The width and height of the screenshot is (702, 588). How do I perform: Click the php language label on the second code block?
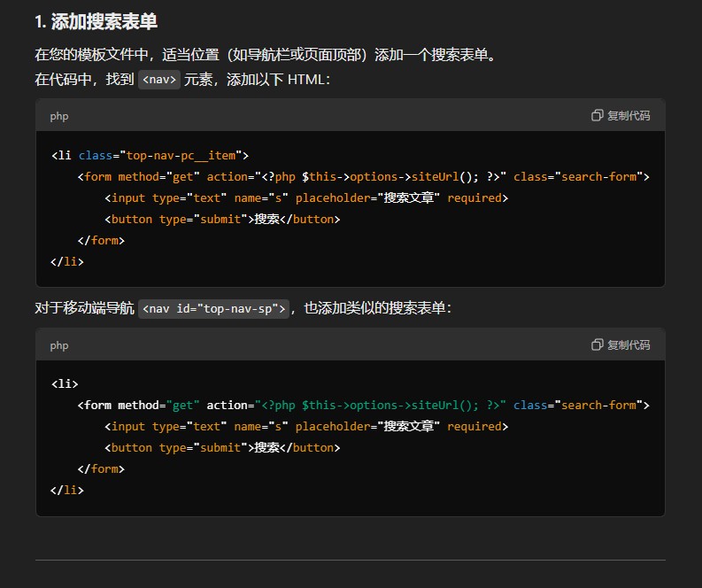click(x=59, y=344)
